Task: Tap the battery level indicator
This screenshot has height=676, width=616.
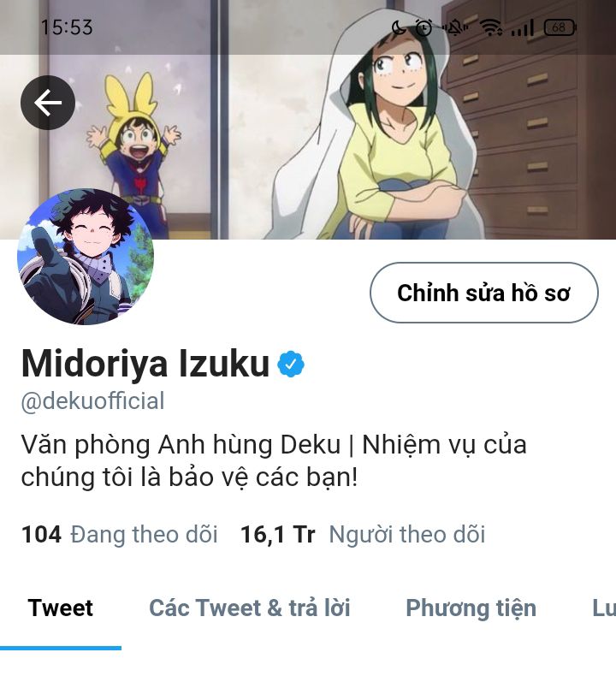Action: coord(560,28)
